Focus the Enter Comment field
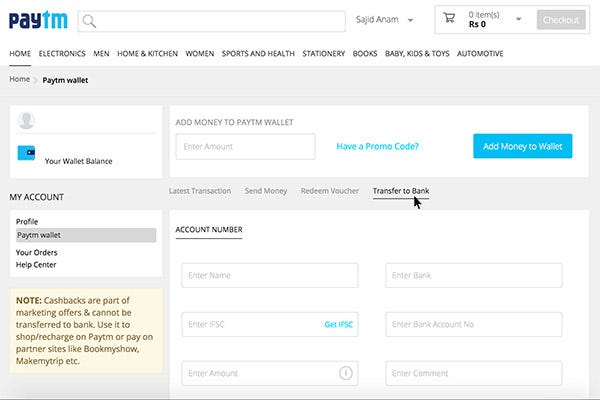 click(474, 373)
